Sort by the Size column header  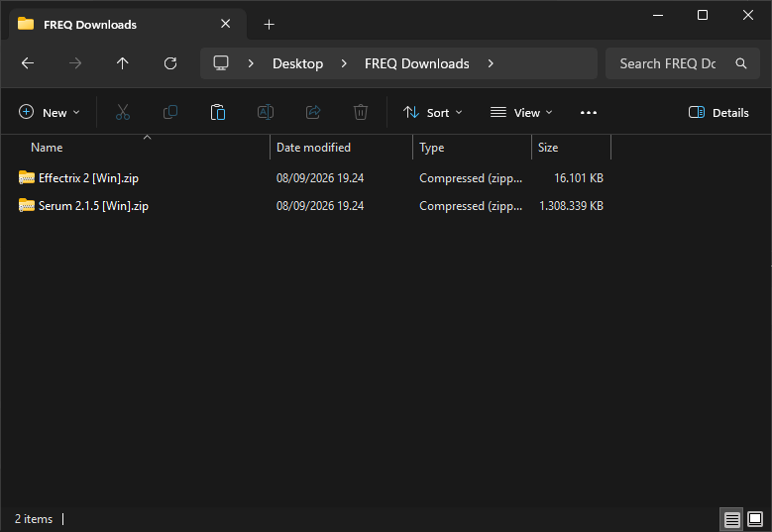coord(572,148)
